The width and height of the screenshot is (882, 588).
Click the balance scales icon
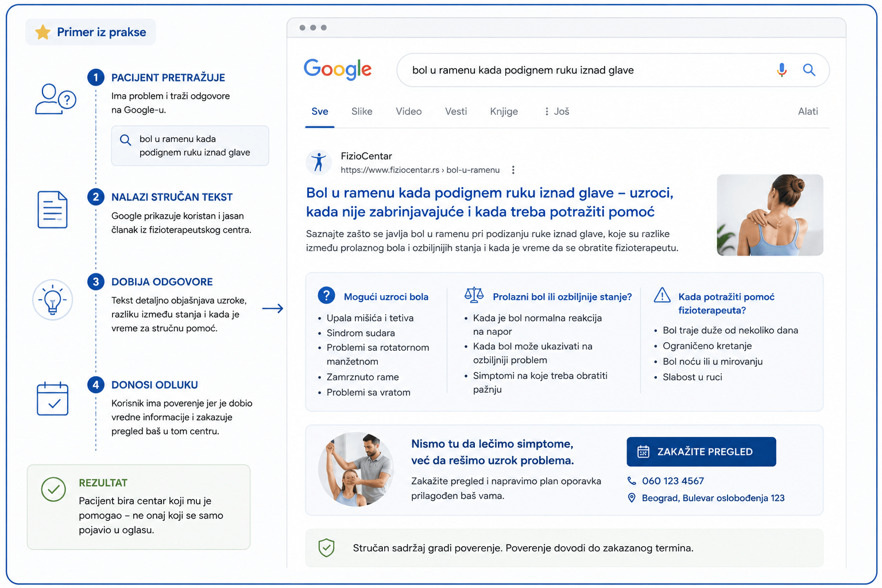(474, 295)
